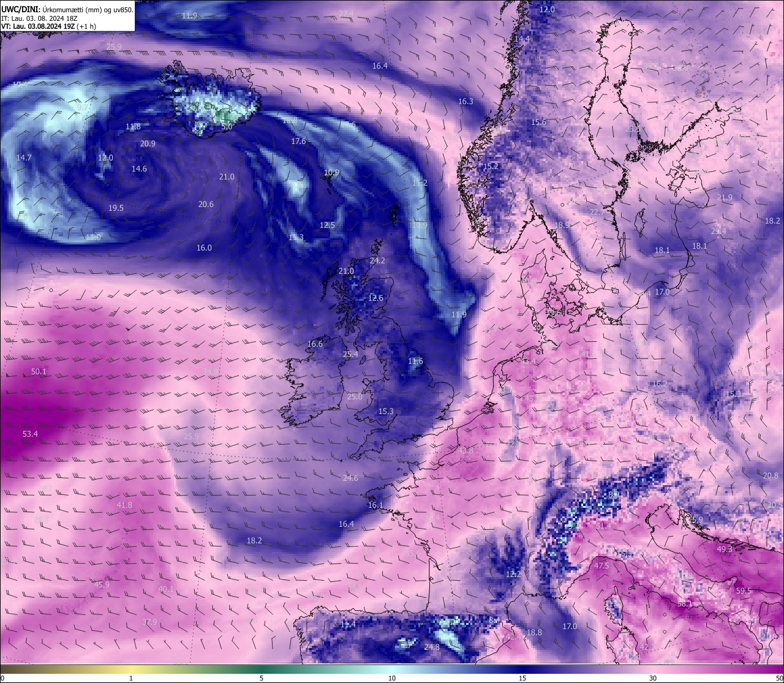Click the 11.4 value over Portugal
Viewport: 784px width, 683px height.
[348, 624]
